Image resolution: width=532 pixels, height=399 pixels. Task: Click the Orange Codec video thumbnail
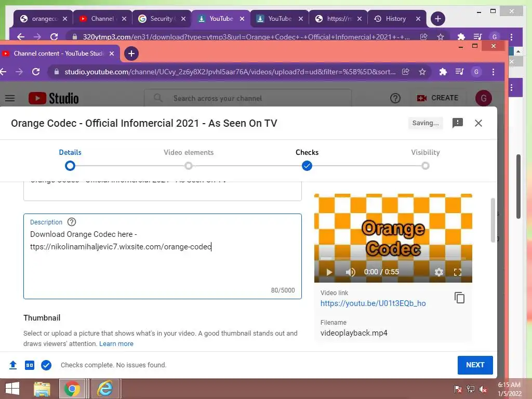click(393, 238)
